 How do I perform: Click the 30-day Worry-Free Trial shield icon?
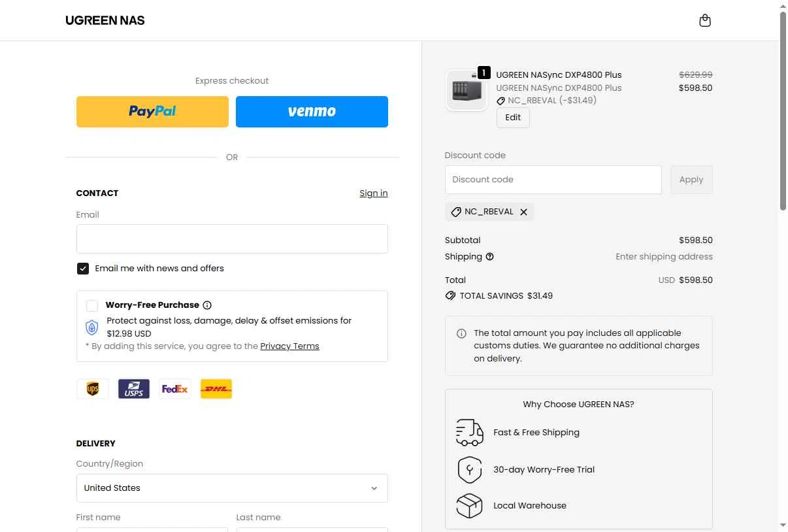[469, 469]
